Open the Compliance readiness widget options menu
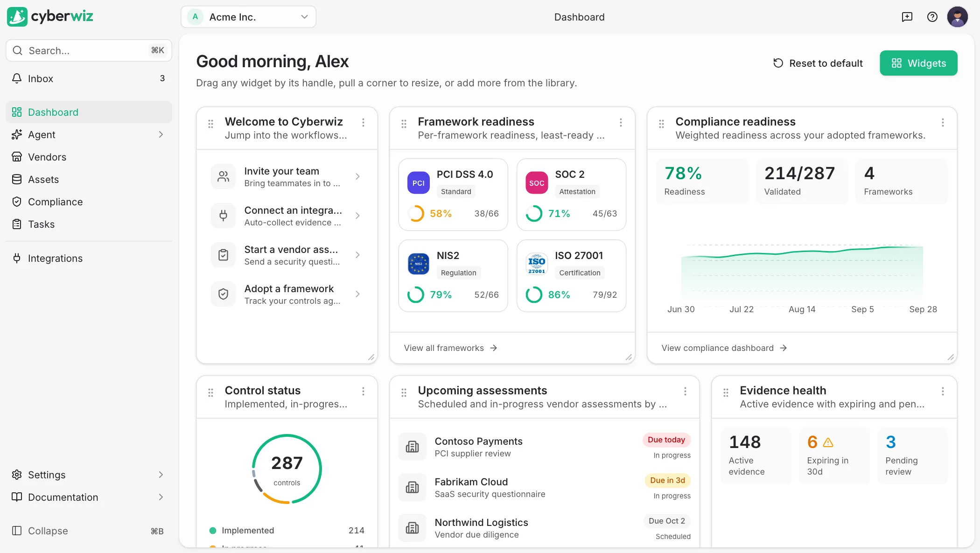 click(943, 123)
